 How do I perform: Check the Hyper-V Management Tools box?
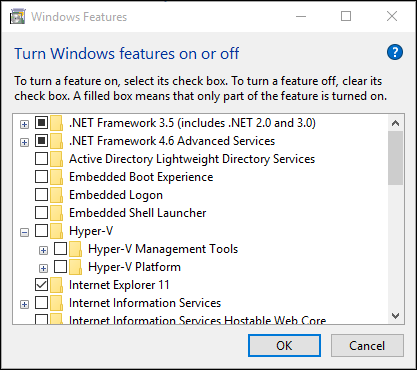[60, 248]
